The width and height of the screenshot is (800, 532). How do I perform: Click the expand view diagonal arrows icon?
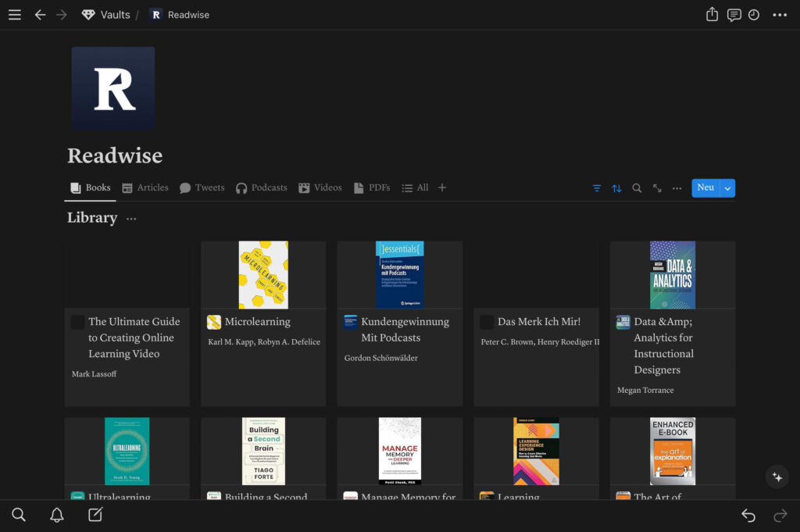pos(657,187)
